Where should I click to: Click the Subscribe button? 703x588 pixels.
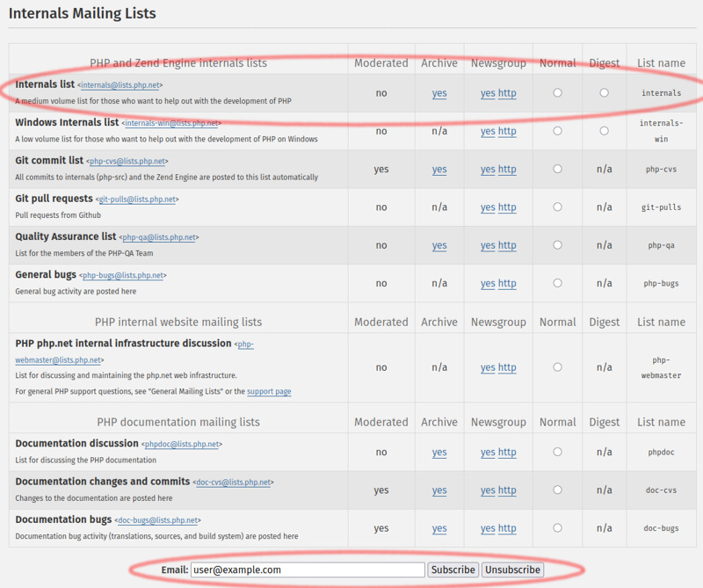point(453,570)
